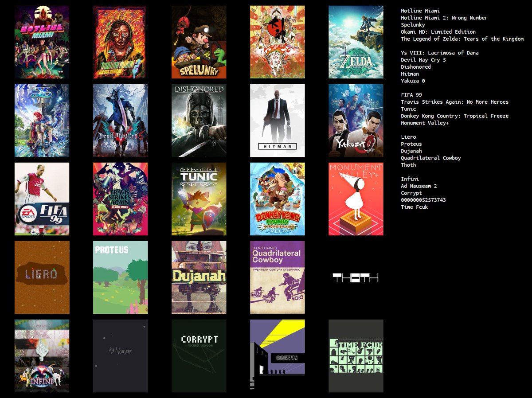Open the Hotline Miami cover art
This screenshot has height=398, width=532.
click(42, 42)
